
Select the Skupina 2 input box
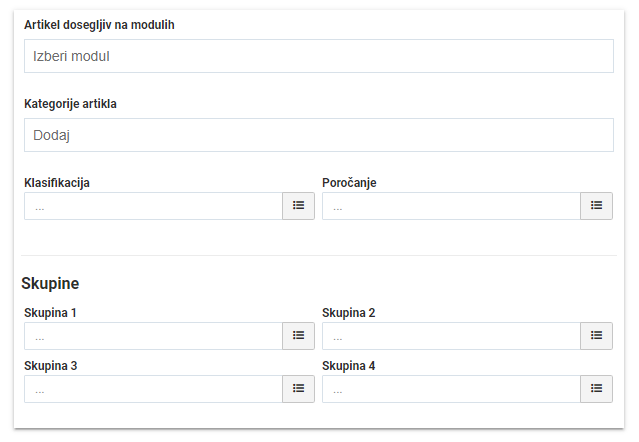(452, 336)
